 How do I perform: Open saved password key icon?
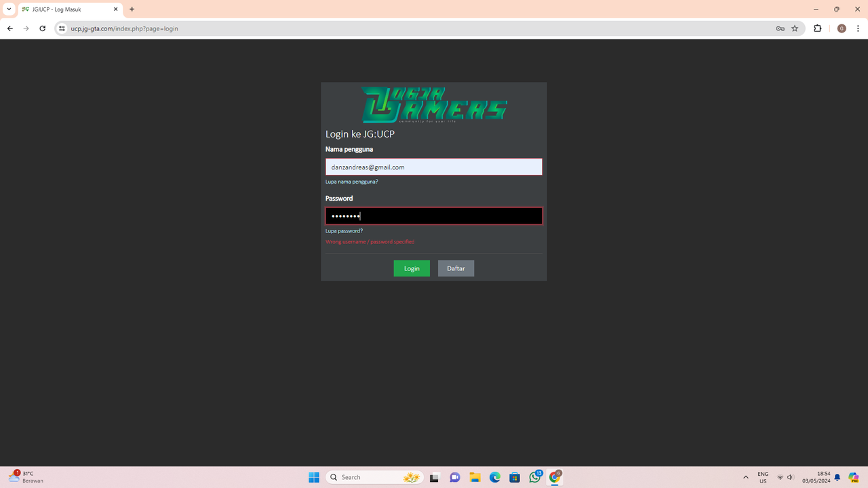click(x=780, y=28)
